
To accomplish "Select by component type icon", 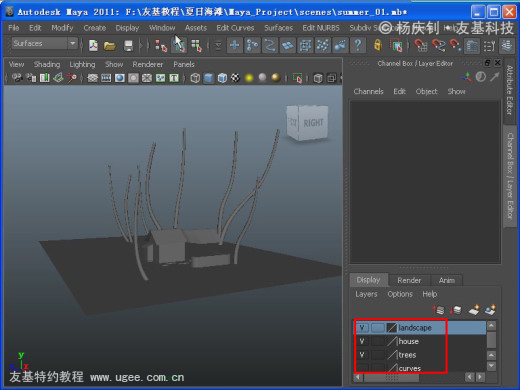I will (x=197, y=45).
